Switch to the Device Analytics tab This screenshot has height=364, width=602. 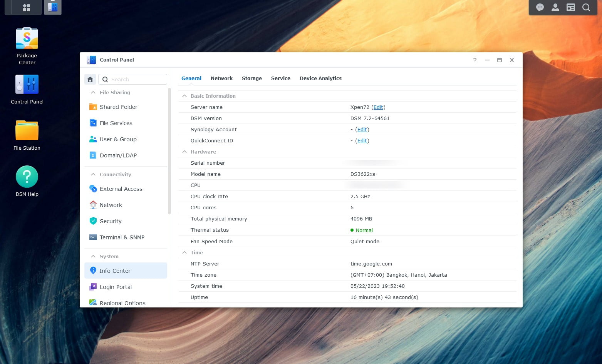coord(320,78)
